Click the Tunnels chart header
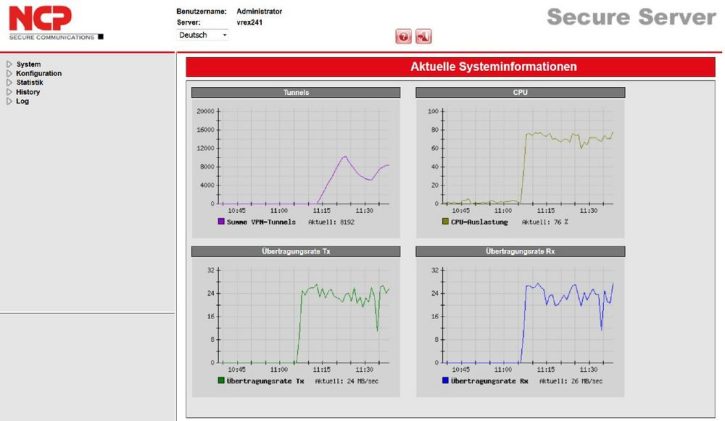 pos(296,92)
